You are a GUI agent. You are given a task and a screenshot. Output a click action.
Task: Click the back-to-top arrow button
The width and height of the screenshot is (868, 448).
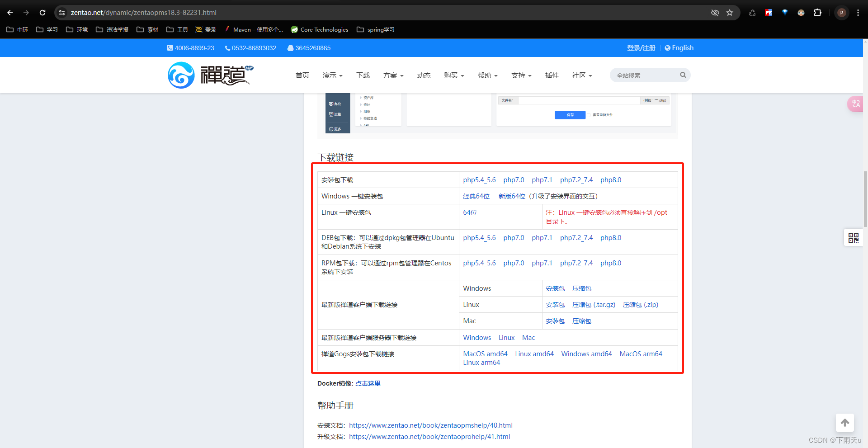[845, 423]
